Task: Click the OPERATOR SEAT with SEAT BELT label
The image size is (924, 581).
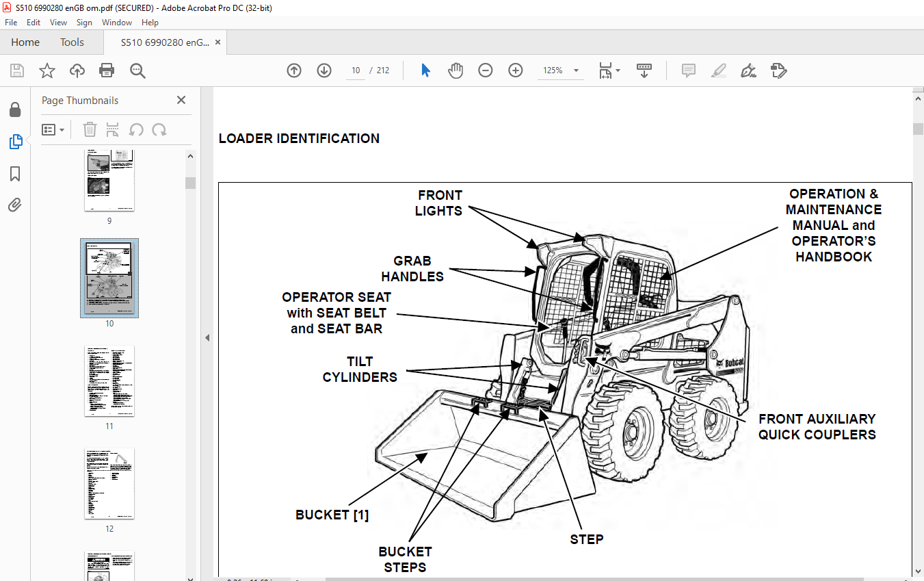Action: 336,313
